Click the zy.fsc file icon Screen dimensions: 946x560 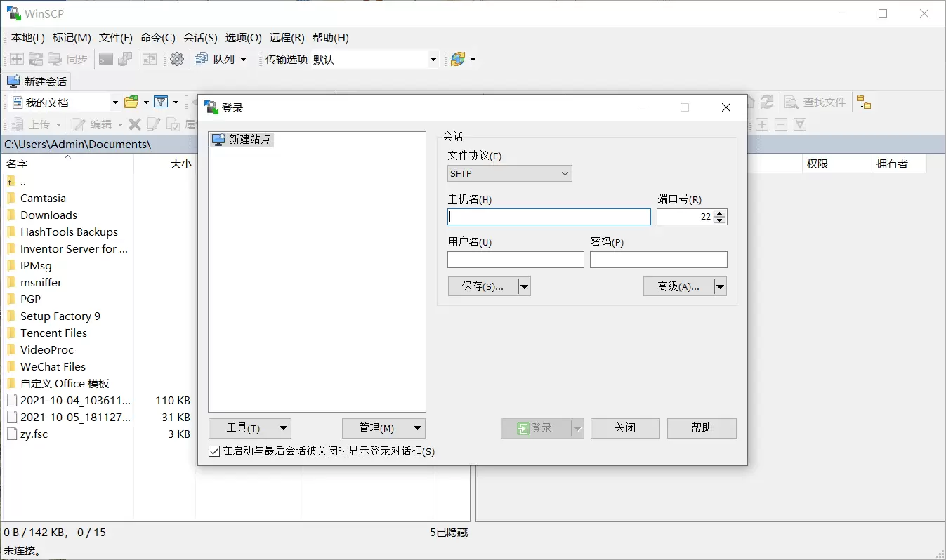point(11,434)
